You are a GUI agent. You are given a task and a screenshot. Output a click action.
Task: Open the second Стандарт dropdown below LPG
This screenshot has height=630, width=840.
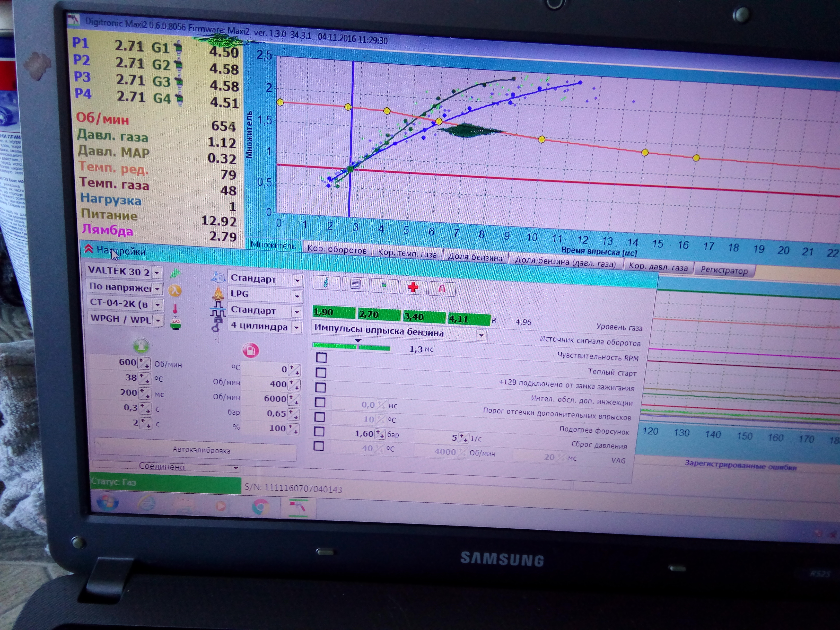coord(296,312)
